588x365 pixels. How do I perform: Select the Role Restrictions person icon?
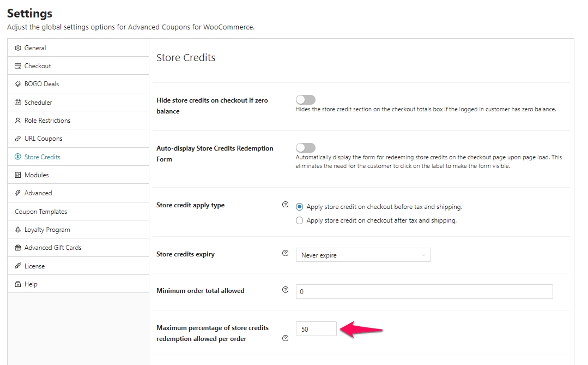17,120
